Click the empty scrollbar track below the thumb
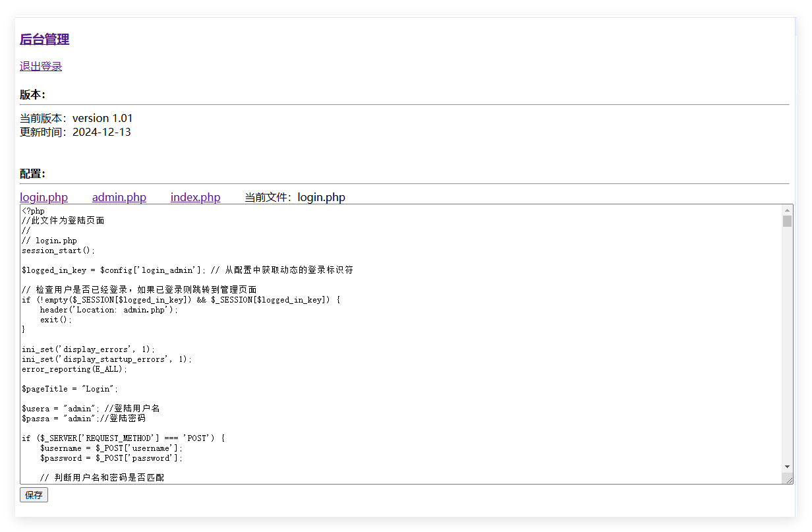This screenshot has height=532, width=812. 787,343
